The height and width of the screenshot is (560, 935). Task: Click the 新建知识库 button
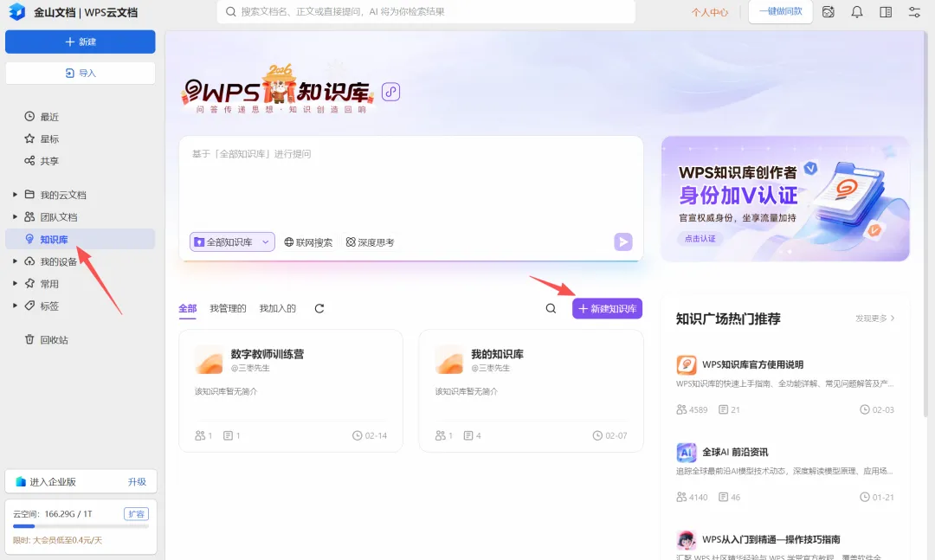607,308
